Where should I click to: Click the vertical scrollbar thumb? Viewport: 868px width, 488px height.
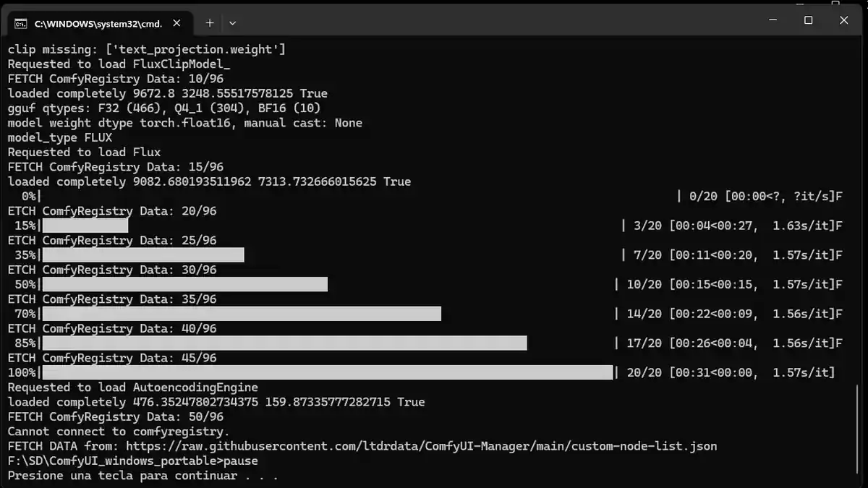[859, 429]
